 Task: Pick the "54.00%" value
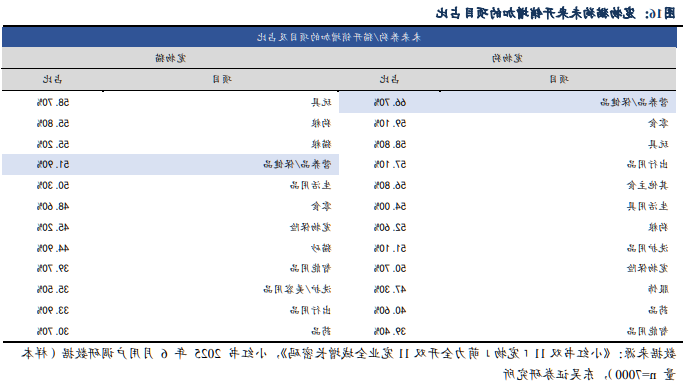[390, 206]
